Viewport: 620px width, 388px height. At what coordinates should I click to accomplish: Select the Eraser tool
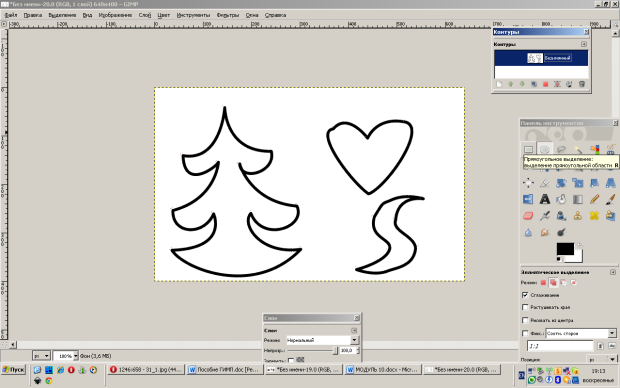(x=528, y=216)
